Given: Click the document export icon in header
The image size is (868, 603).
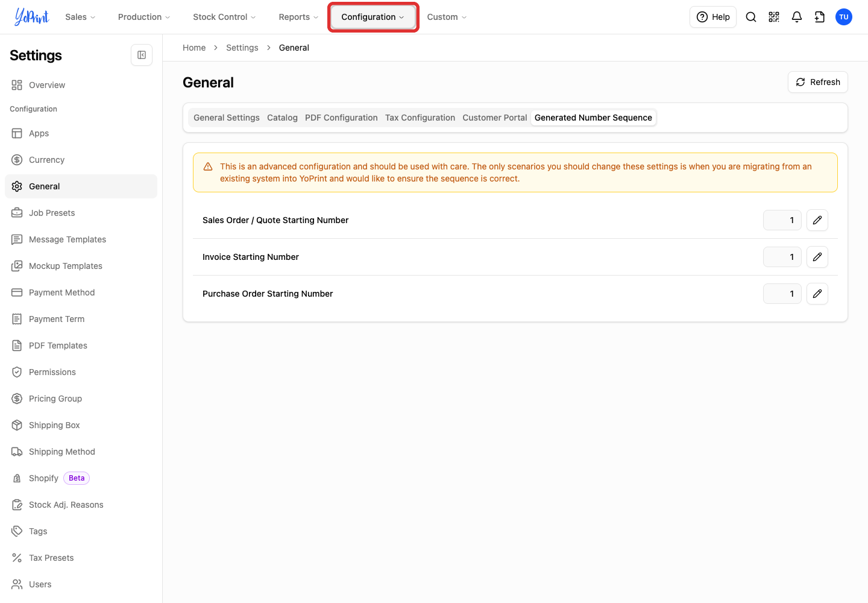Looking at the screenshot, I should coord(820,17).
